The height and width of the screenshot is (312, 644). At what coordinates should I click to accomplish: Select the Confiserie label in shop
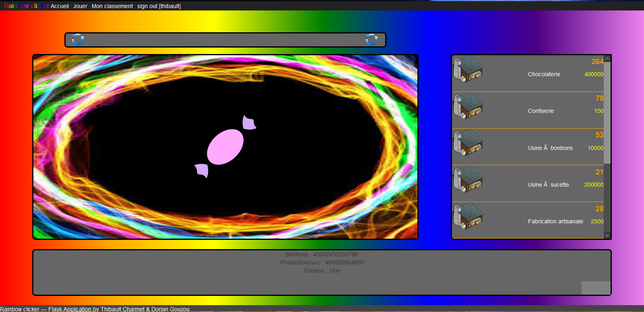pos(541,111)
